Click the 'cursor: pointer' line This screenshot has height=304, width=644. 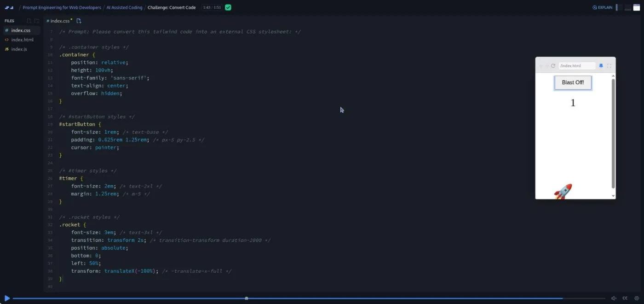95,147
